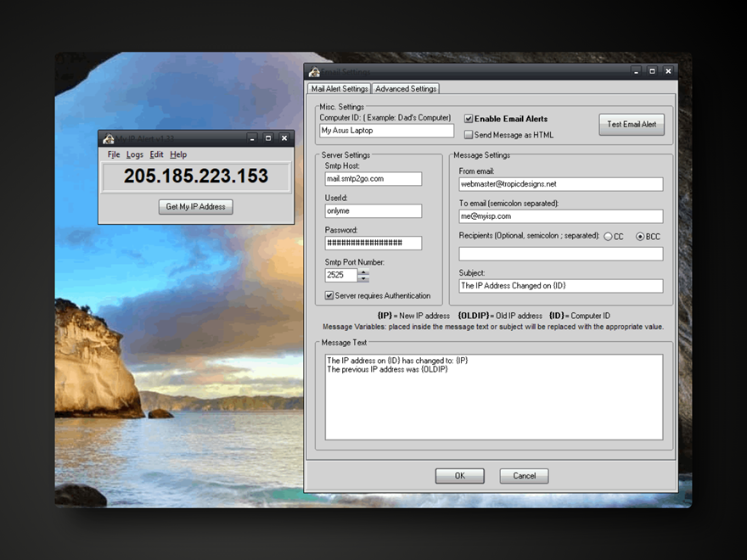Viewport: 747px width, 560px height.
Task: Open the Logs menu
Action: tap(135, 154)
